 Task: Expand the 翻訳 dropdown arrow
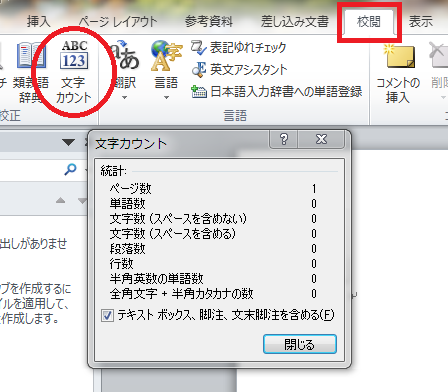[x=124, y=98]
